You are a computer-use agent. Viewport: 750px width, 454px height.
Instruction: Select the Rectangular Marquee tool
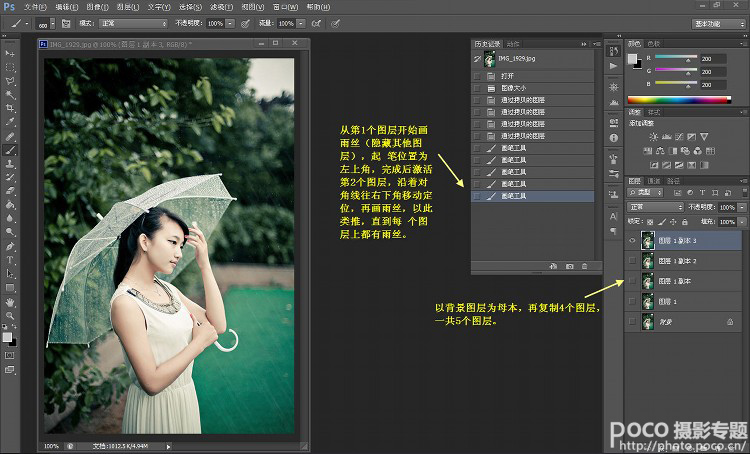[x=10, y=67]
